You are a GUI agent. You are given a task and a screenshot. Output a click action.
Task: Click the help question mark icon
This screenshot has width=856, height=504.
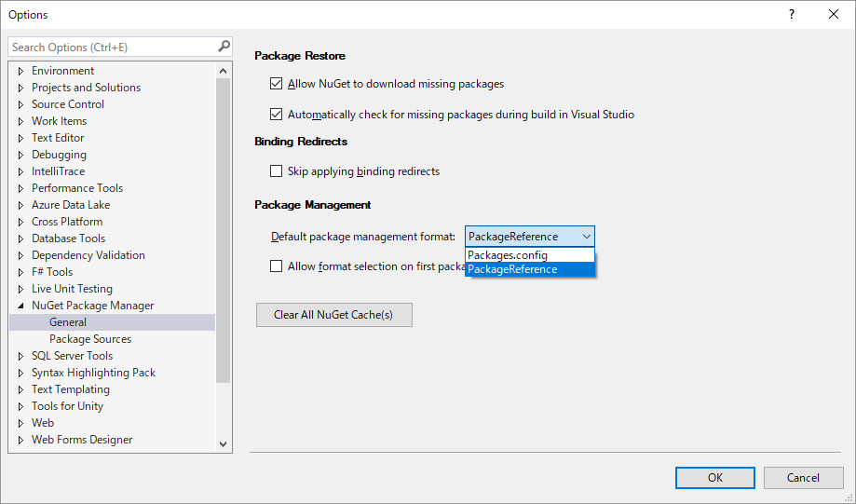792,14
